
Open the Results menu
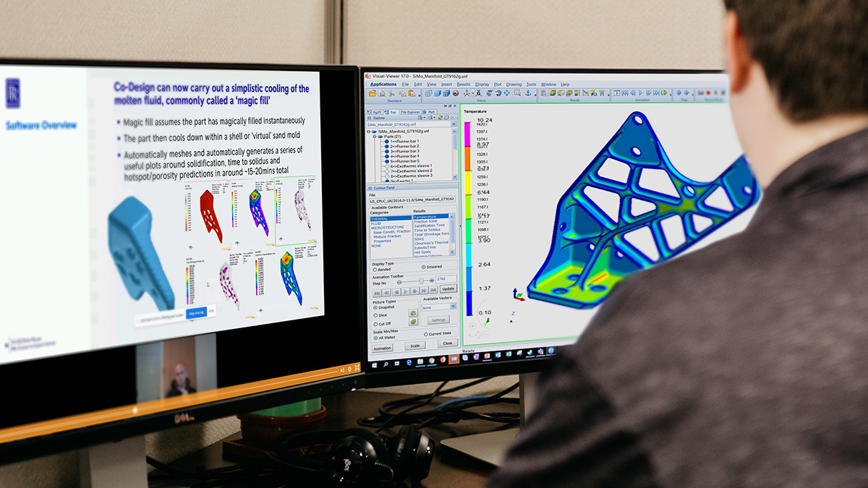(x=464, y=85)
